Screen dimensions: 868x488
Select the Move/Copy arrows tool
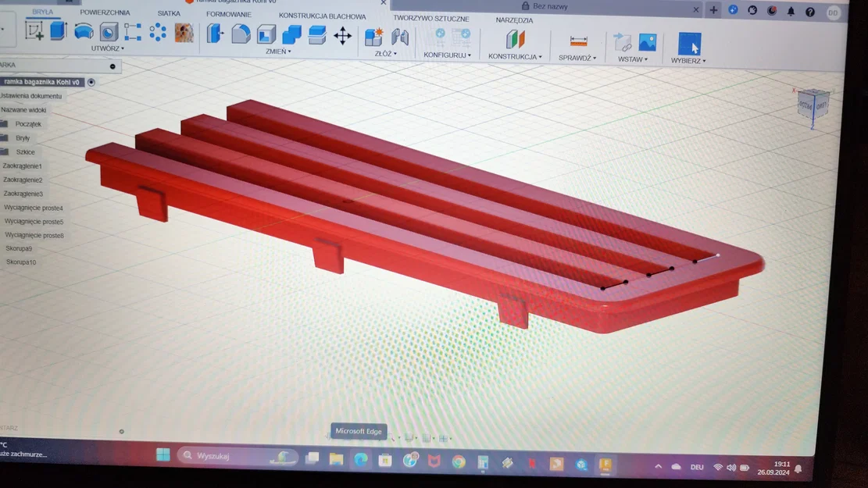tap(343, 36)
